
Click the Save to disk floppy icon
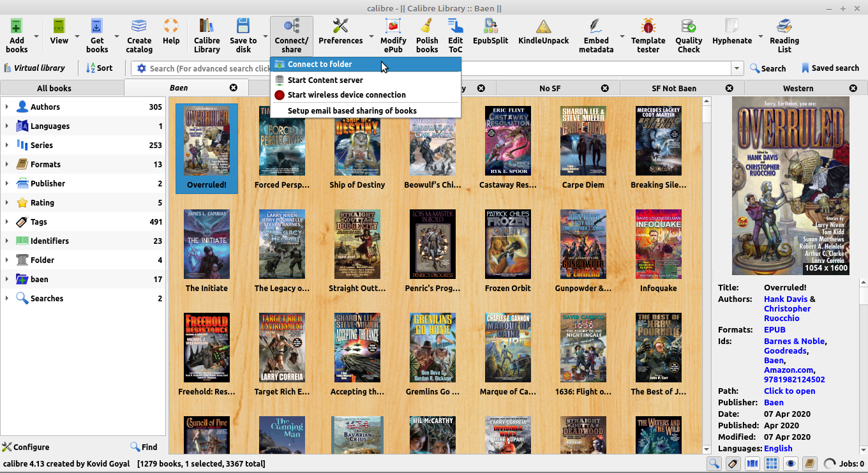pyautogui.click(x=243, y=26)
